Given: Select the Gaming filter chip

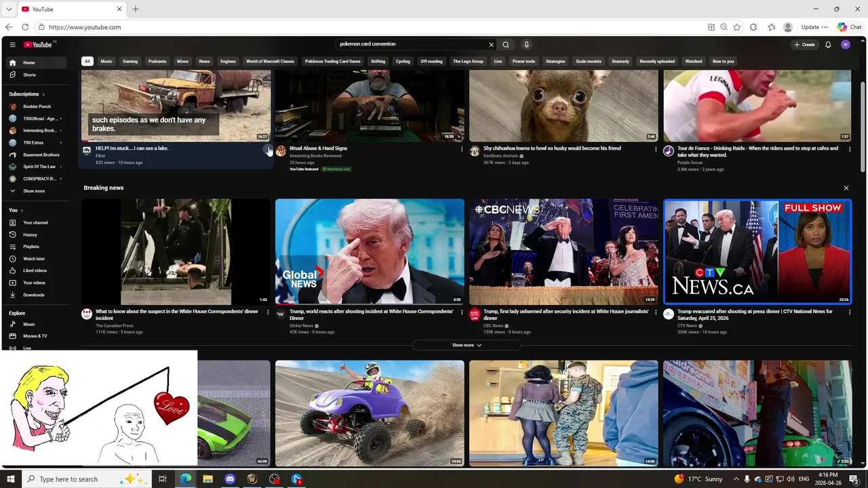Looking at the screenshot, I should click(x=130, y=61).
